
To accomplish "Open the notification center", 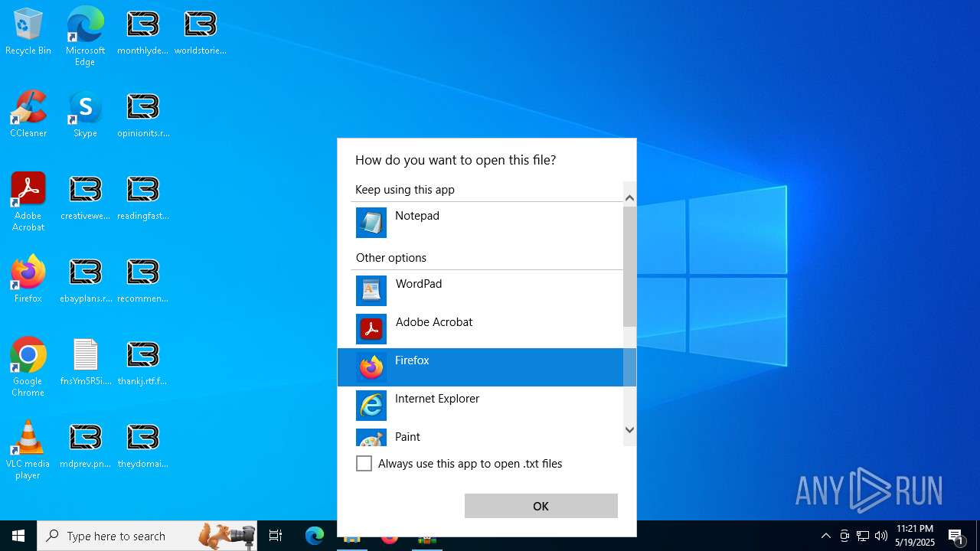I will [956, 536].
